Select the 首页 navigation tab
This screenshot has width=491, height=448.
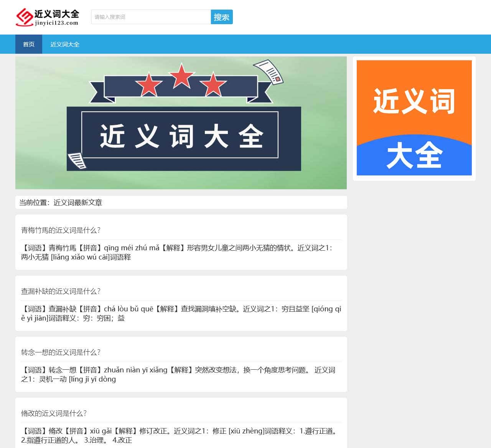(x=28, y=44)
